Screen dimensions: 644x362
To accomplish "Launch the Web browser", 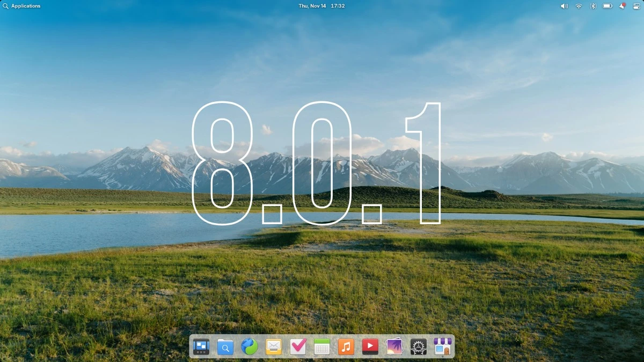I will pos(249,346).
